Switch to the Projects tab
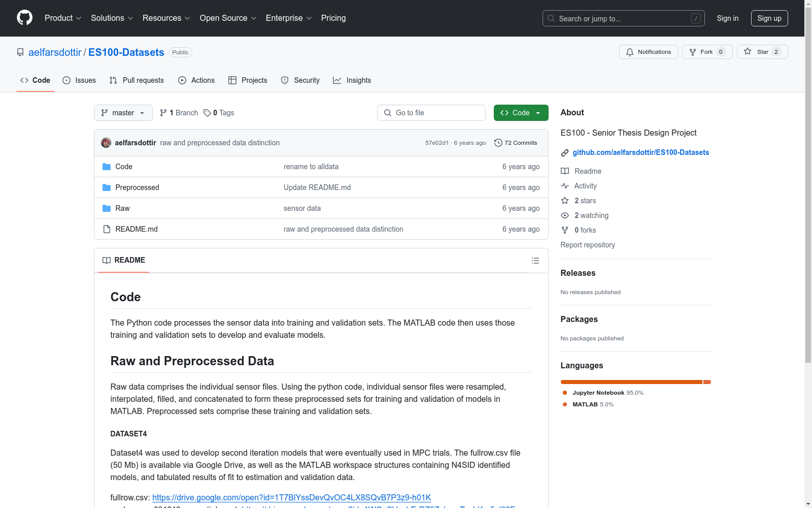Viewport: 812px width, 508px height. (248, 80)
